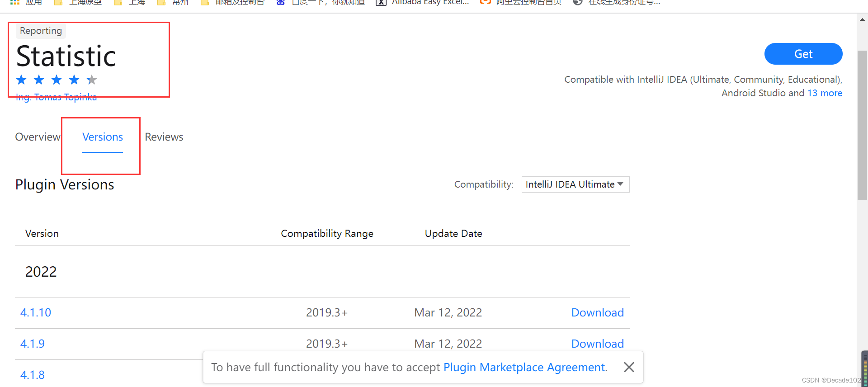Screen dimensions: 868x387
Task: Open the Alibaba Easy Excel bookmark
Action: tap(423, 3)
